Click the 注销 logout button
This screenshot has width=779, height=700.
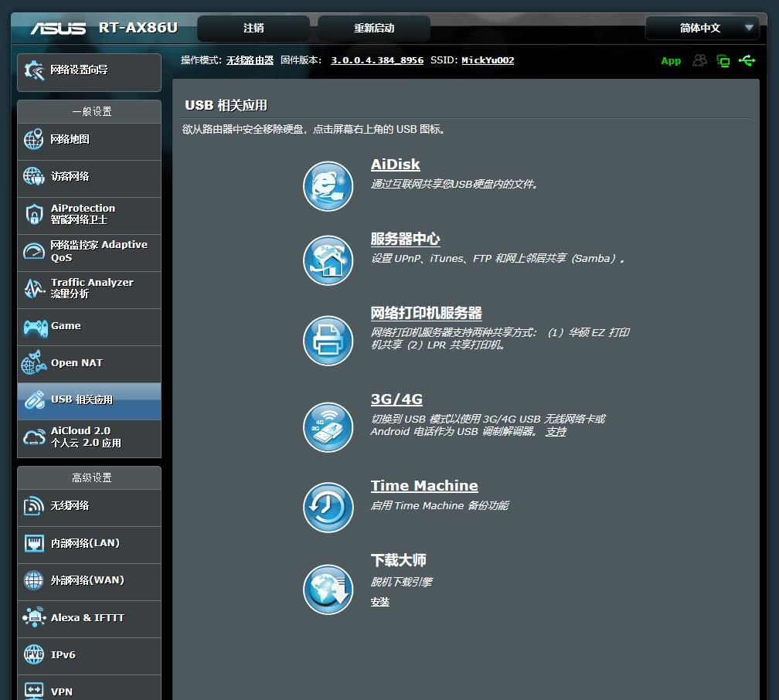253,28
